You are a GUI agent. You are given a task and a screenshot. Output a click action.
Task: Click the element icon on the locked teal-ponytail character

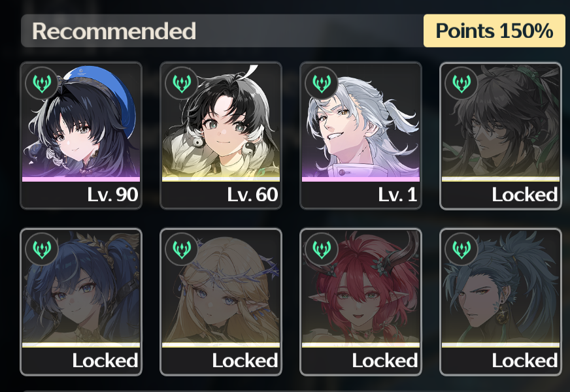[x=461, y=250]
